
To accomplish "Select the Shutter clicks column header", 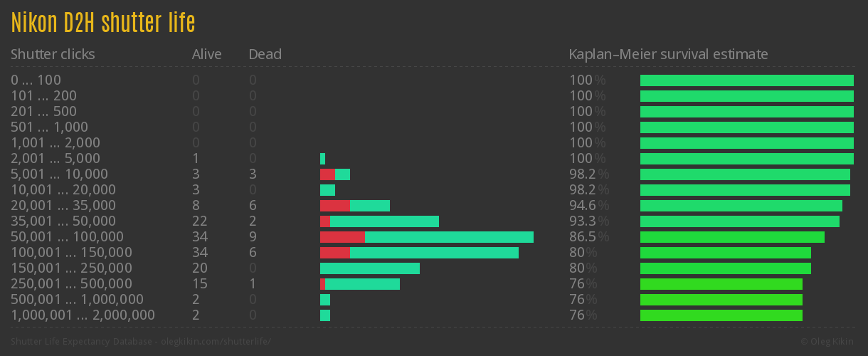I will 53,54.
